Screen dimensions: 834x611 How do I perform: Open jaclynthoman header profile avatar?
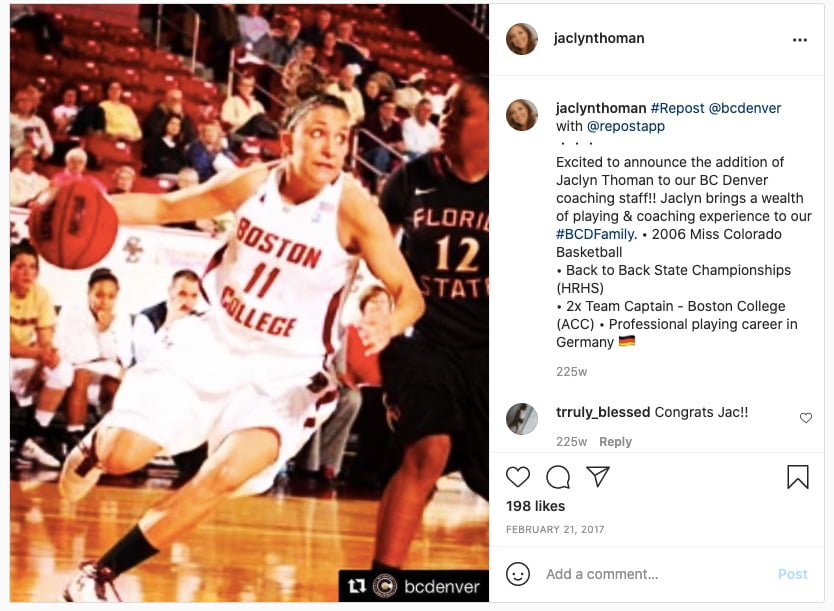(521, 39)
